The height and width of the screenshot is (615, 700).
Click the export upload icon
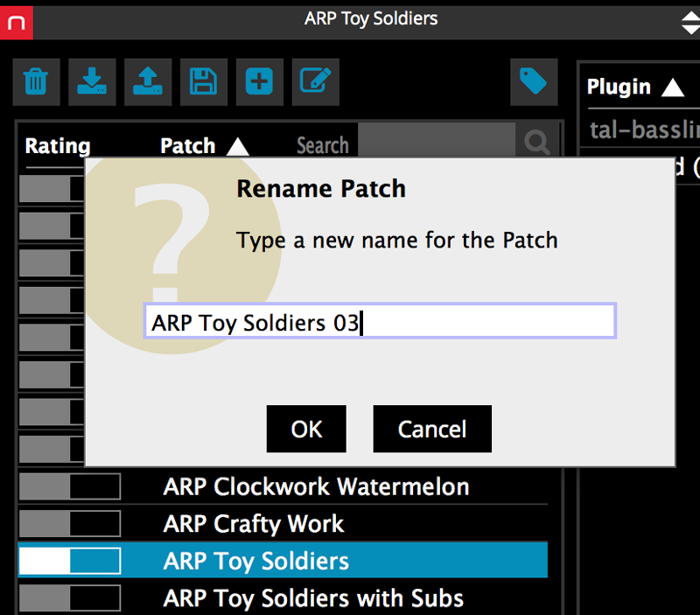click(x=148, y=81)
